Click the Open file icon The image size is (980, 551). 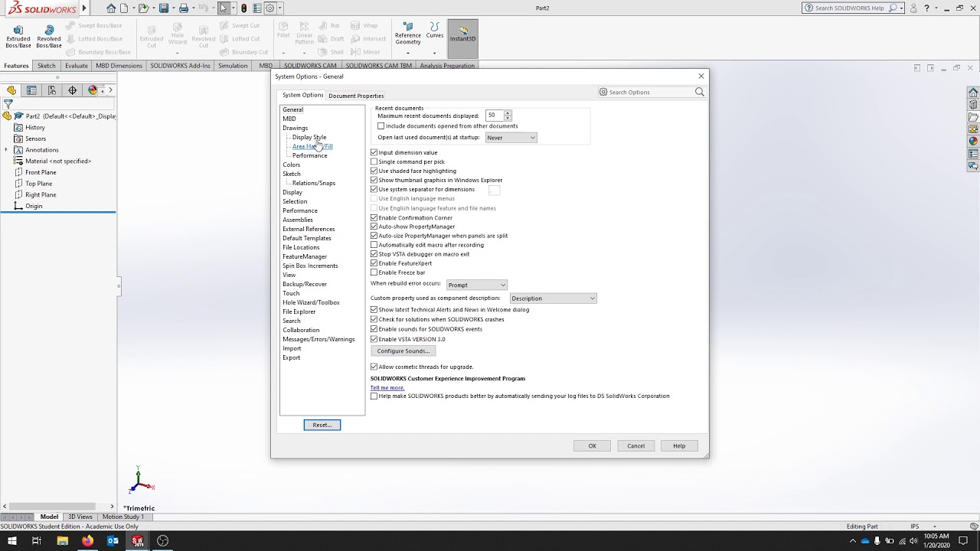click(143, 8)
